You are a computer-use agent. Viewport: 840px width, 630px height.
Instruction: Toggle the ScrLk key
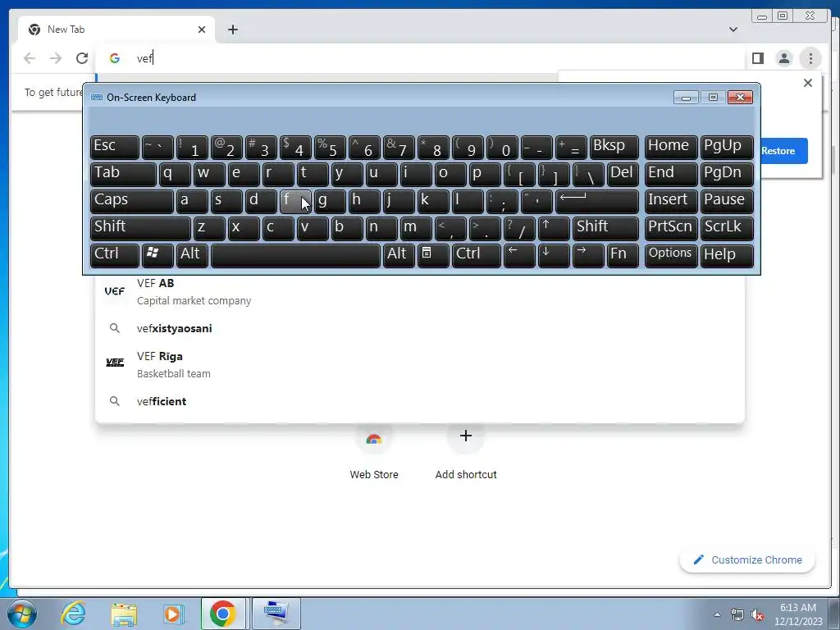point(727,228)
